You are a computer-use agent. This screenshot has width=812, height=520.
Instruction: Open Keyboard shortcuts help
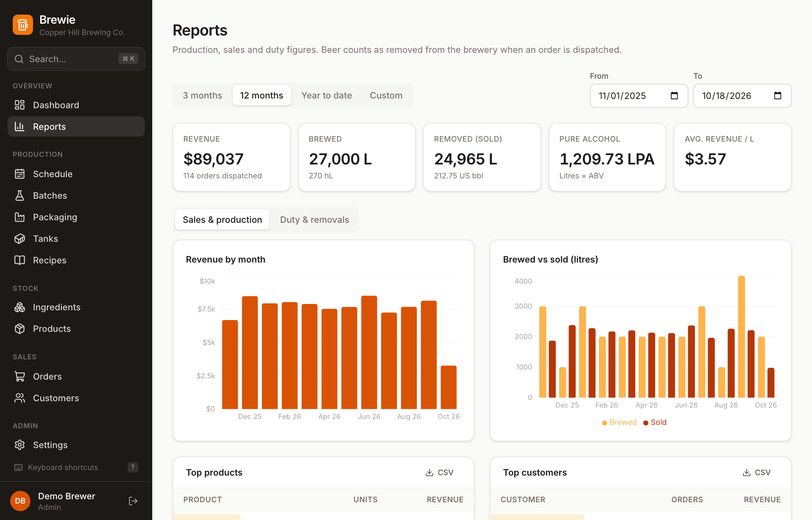(76, 467)
